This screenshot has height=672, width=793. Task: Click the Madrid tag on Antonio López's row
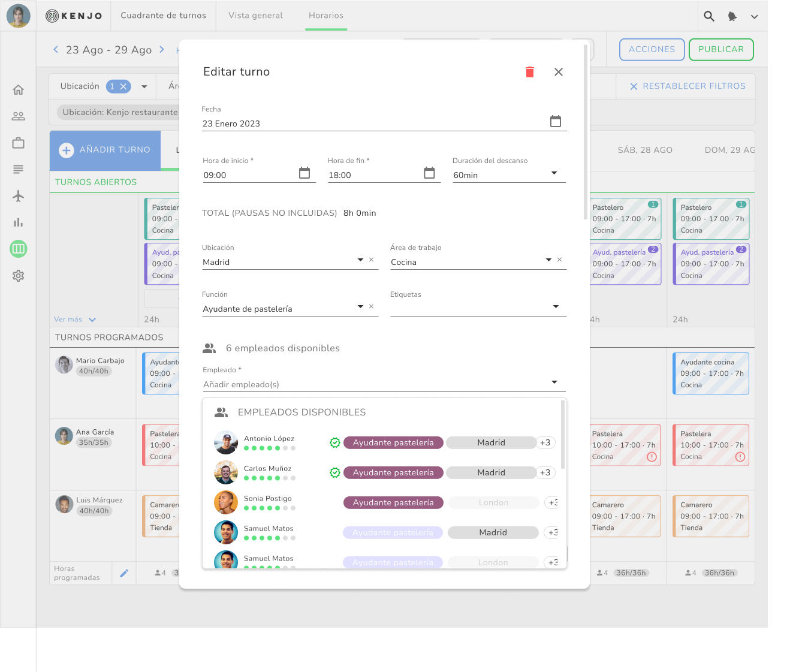pyautogui.click(x=492, y=442)
